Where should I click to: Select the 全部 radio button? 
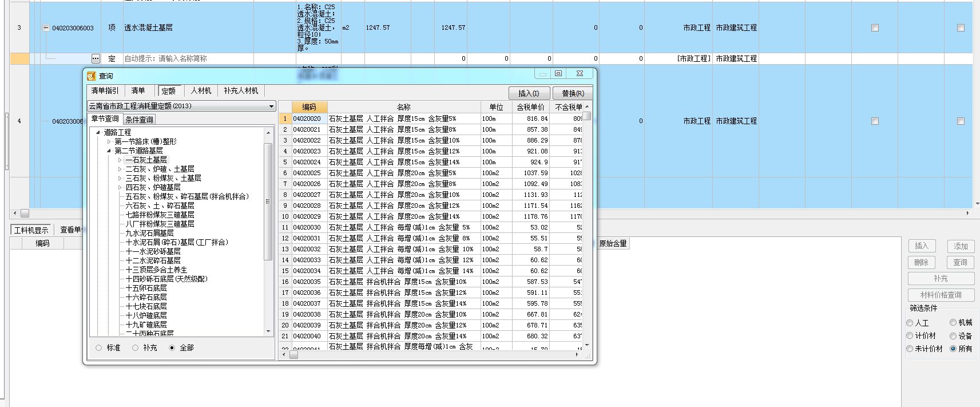point(172,347)
